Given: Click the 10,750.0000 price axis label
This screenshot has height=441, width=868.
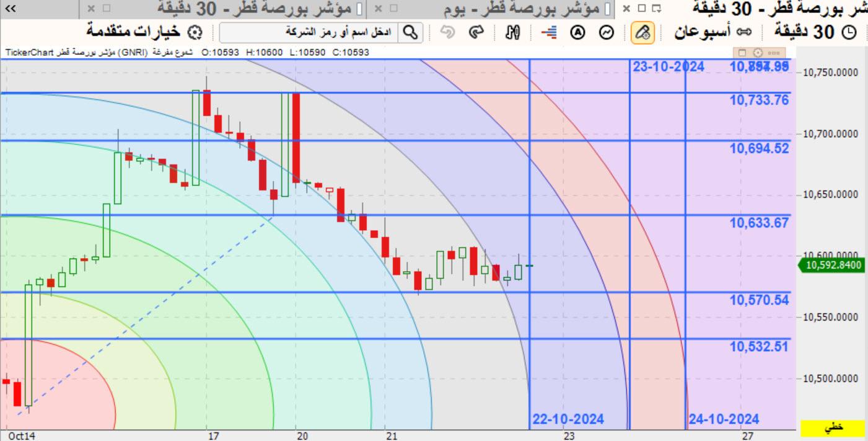Looking at the screenshot, I should (830, 73).
